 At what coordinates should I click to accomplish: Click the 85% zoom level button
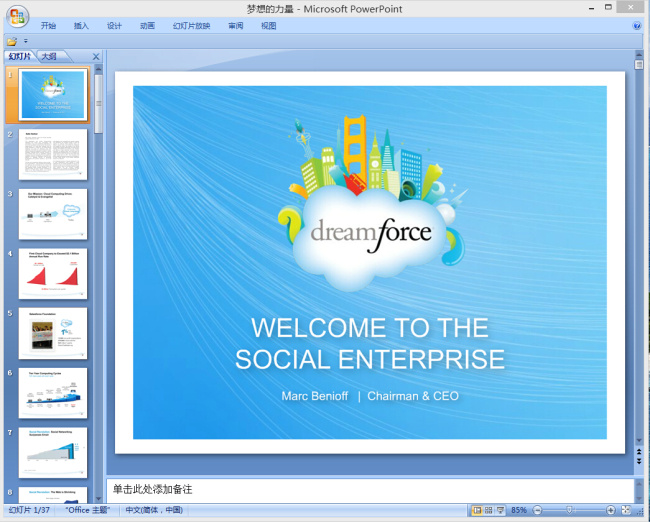519,510
